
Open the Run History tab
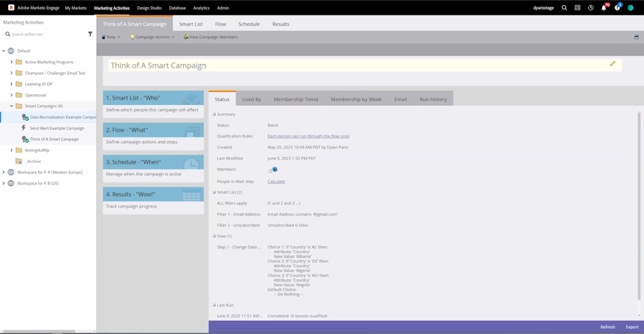pyautogui.click(x=433, y=99)
